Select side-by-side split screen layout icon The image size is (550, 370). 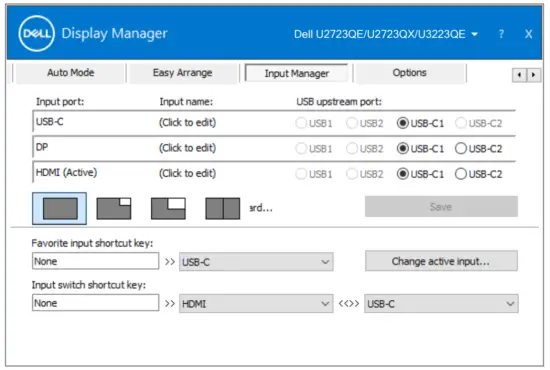(222, 208)
